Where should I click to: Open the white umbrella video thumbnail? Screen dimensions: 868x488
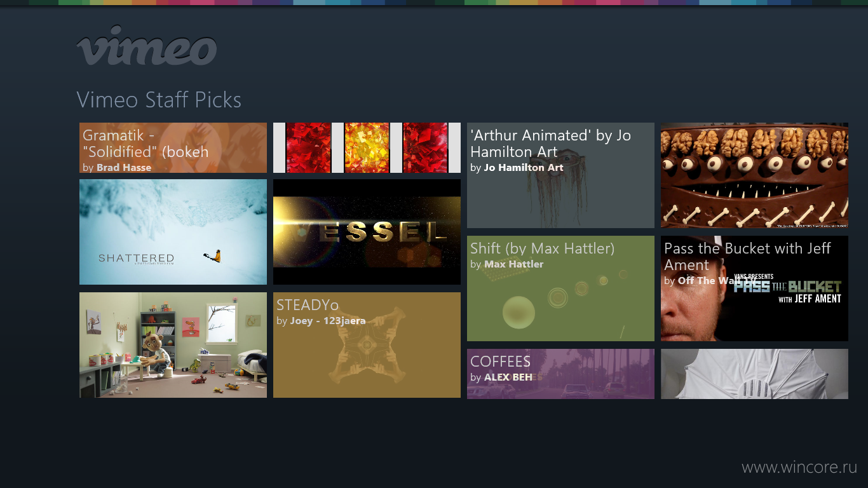[754, 374]
